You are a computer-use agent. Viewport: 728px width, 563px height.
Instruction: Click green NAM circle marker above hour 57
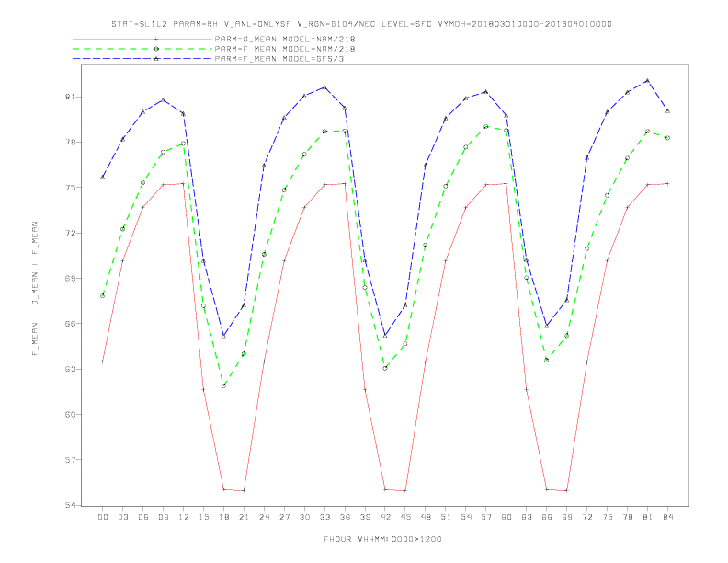486,126
